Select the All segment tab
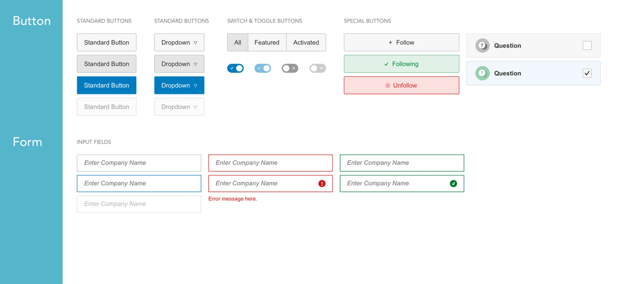Viewport: 644px width, 284px height. click(237, 42)
